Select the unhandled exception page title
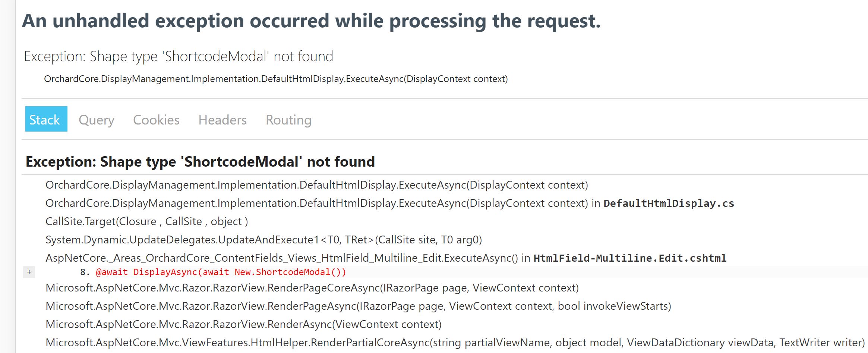The height and width of the screenshot is (353, 868). pyautogui.click(x=312, y=21)
